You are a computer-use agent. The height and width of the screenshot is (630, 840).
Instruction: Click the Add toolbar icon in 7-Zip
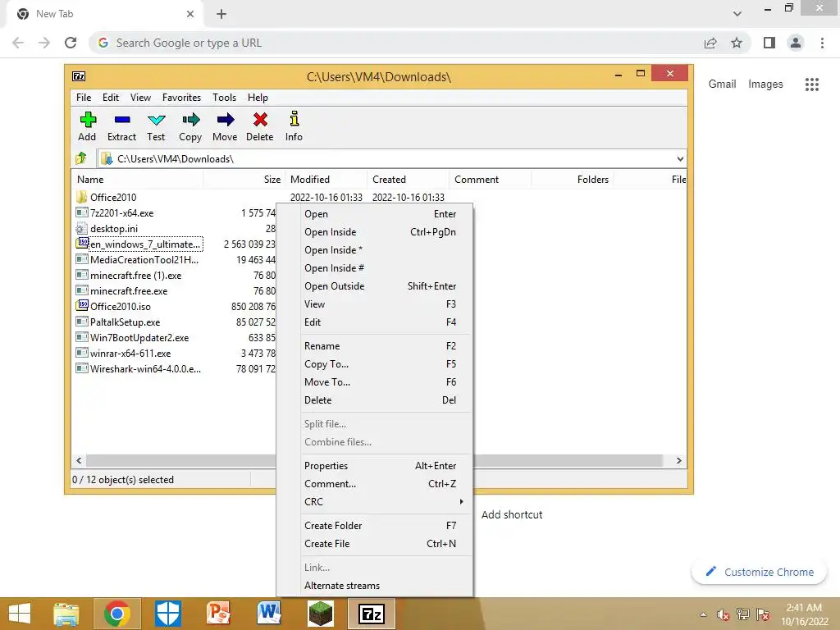tap(87, 120)
